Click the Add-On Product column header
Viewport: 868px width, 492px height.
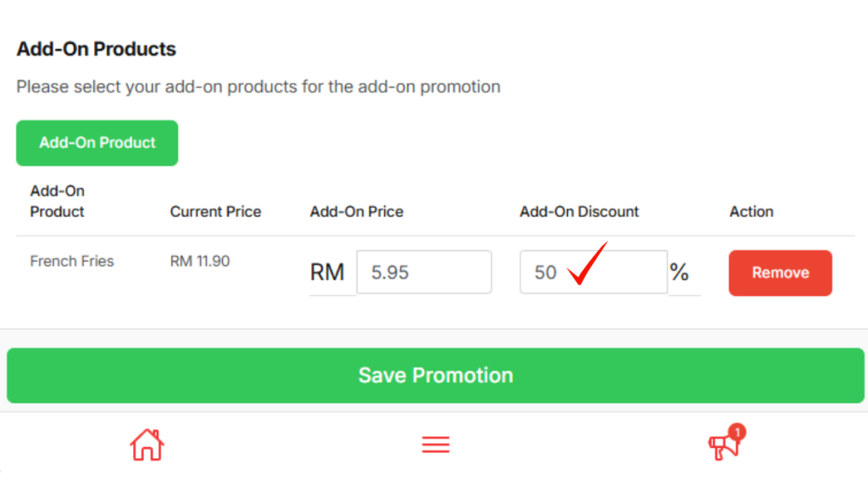point(58,201)
